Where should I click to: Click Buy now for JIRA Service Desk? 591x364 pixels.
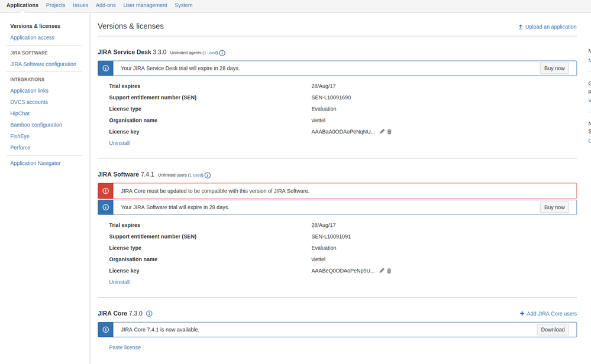(x=554, y=68)
